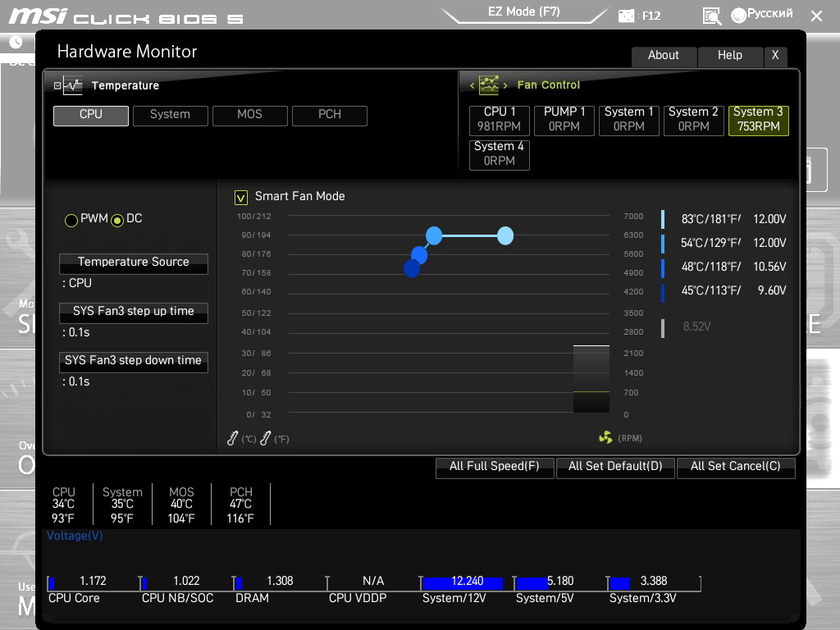Click the DRAM voltage 1.308 value
This screenshot has height=630, width=840.
click(x=281, y=581)
